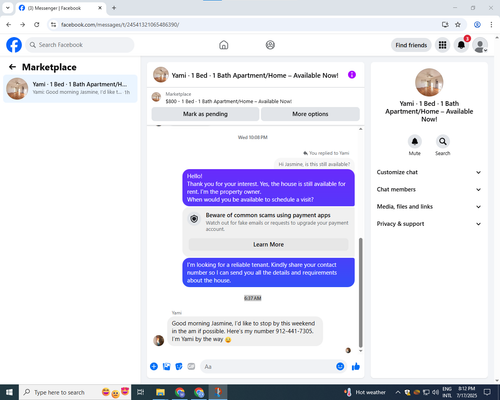Click the Find friends button
Screen dimensions: 500x400
(x=411, y=45)
